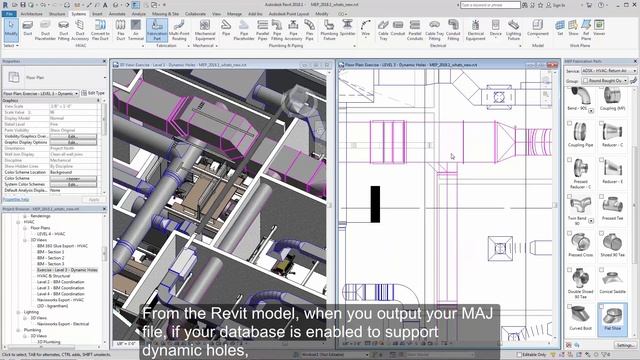Select the Parallel Conduits tool
This screenshot has width=640, height=360.
point(415,30)
